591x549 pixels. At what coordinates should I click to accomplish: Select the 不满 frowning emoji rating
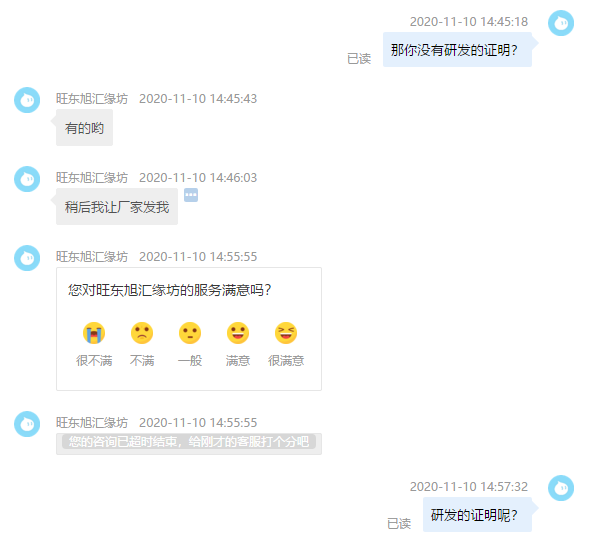pyautogui.click(x=142, y=333)
